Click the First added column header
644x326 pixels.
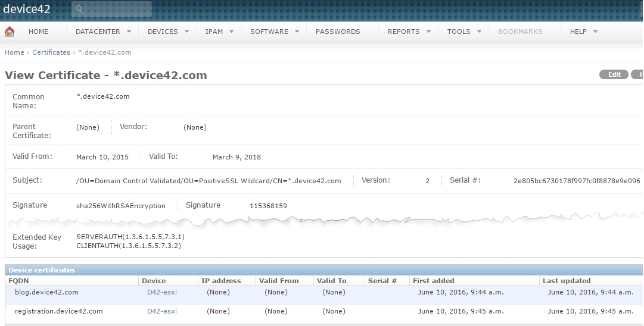433,281
